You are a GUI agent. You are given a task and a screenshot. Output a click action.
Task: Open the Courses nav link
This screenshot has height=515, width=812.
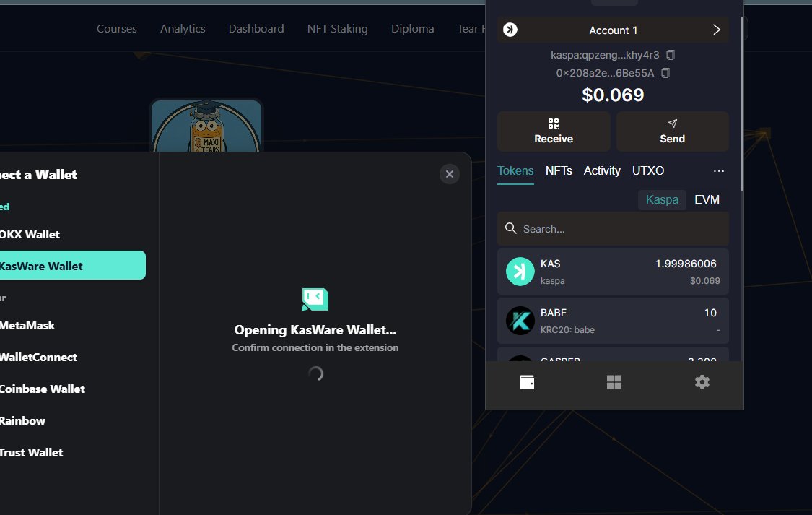(x=116, y=28)
